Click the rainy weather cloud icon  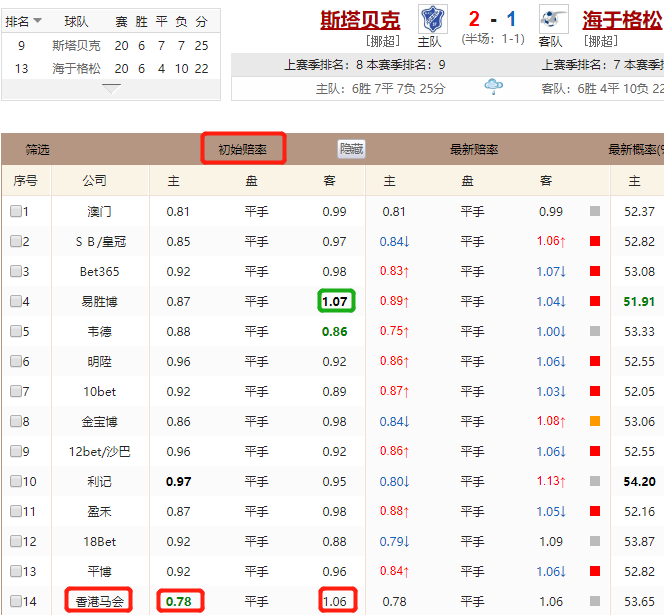click(493, 88)
